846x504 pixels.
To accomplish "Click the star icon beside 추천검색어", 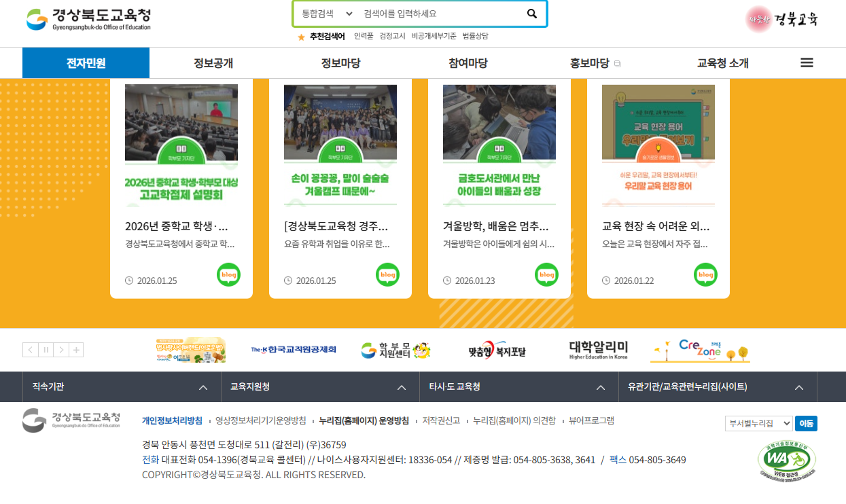I will (x=301, y=37).
